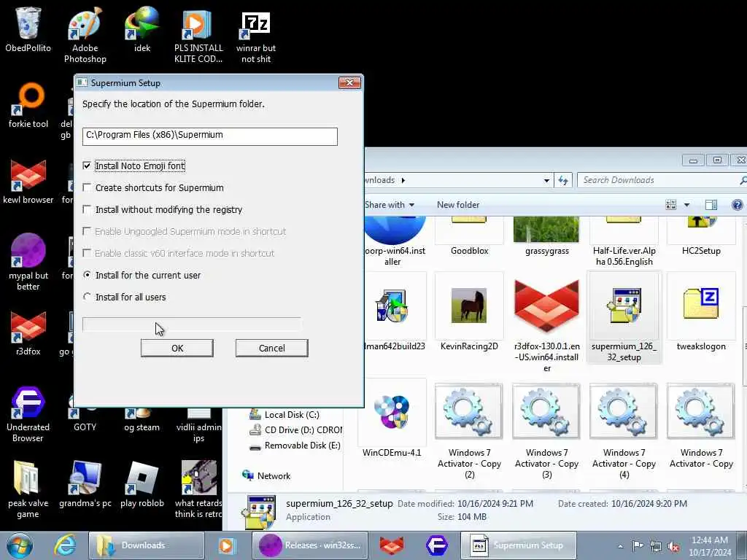The height and width of the screenshot is (560, 747).
Task: Select the grandma's pc desktop icon
Action: point(85,485)
